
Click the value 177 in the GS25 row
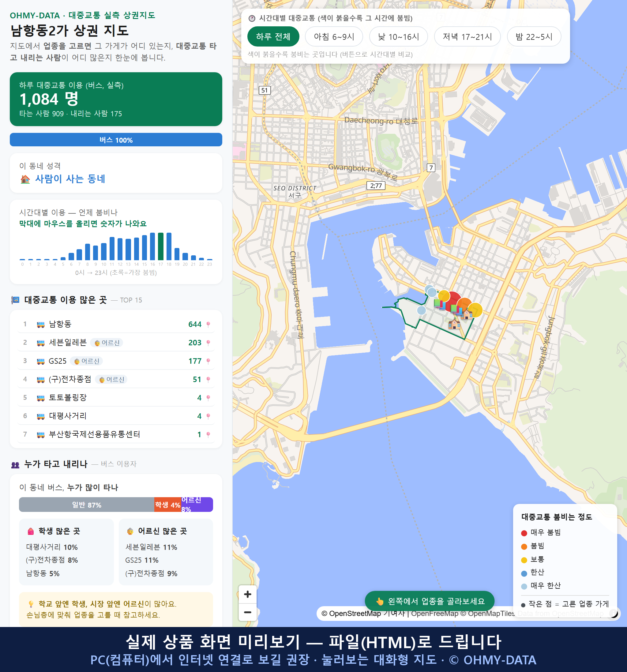point(195,361)
